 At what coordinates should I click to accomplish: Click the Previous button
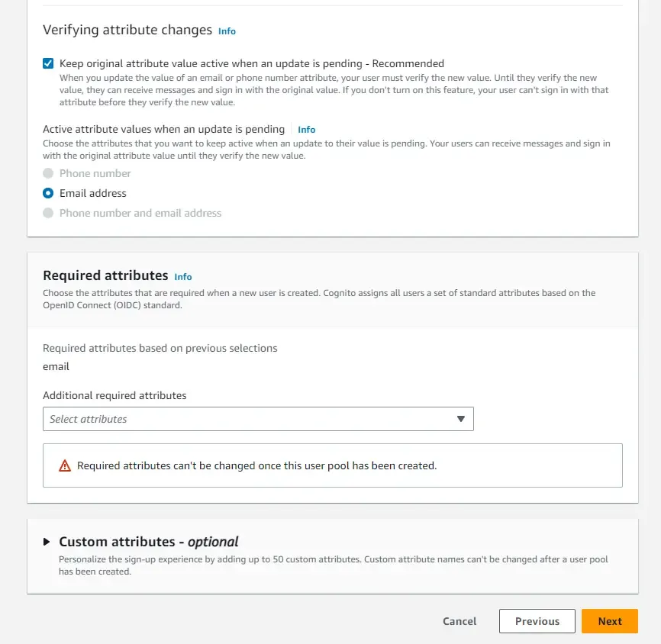(x=537, y=621)
